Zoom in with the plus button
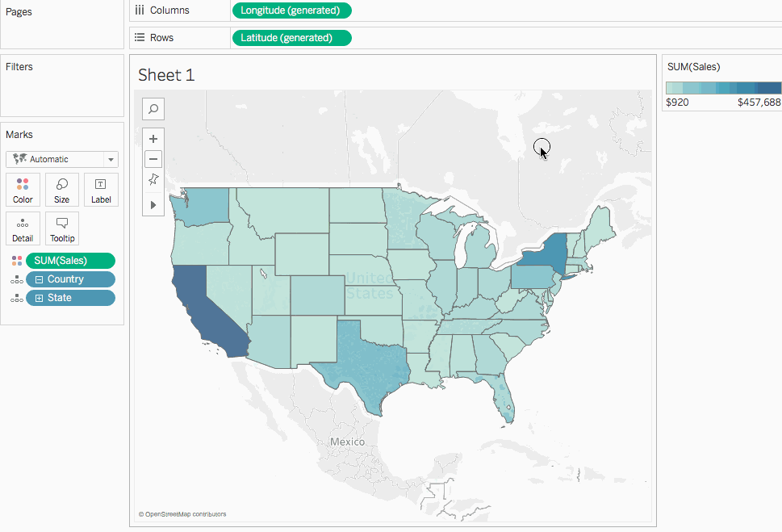Viewport: 782px width, 532px height. click(153, 139)
